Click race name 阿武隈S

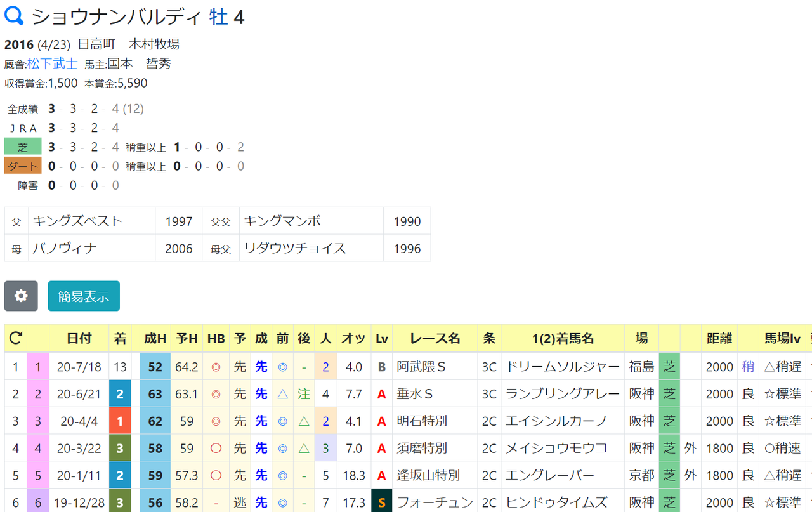[x=421, y=367]
